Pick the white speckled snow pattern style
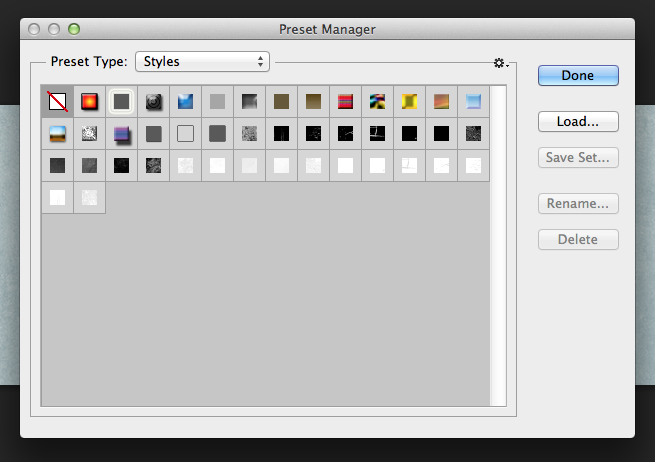Image resolution: width=655 pixels, height=462 pixels. point(89,134)
